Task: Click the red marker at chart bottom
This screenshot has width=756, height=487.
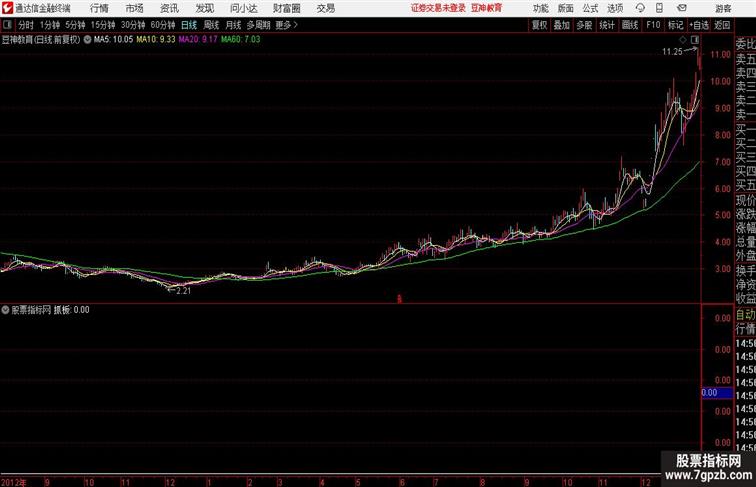Action: 399,299
